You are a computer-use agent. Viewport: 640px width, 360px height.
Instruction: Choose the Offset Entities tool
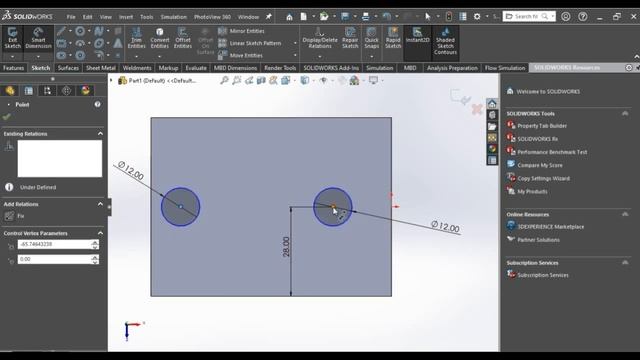click(x=182, y=38)
